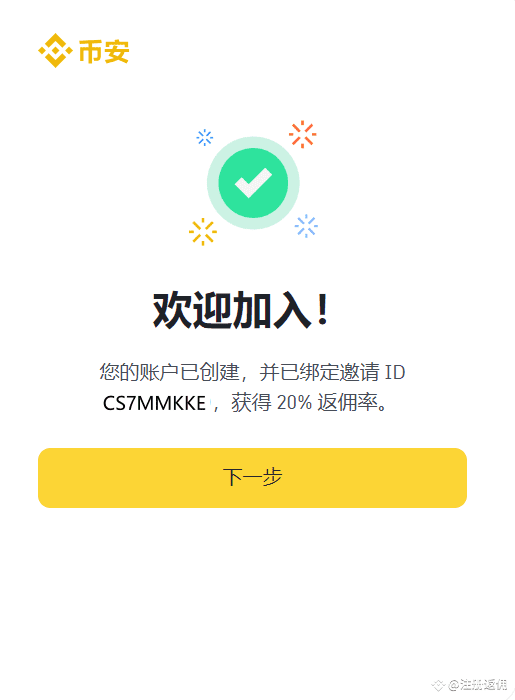The image size is (515, 700).
Task: Click the small blue sparkle above checkmark
Action: [205, 138]
